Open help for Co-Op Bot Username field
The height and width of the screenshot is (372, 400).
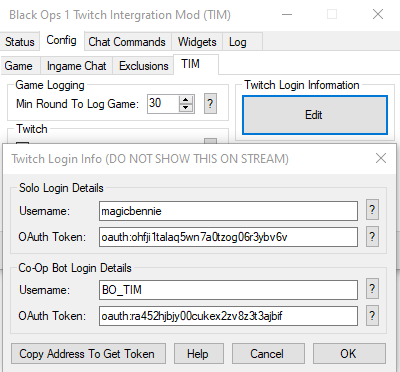[372, 289]
